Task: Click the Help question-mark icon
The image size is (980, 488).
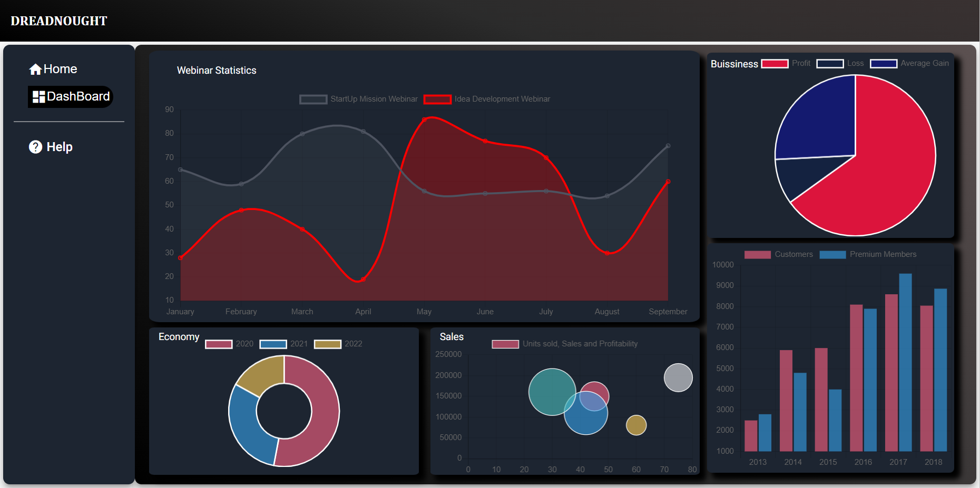Action: [x=35, y=147]
